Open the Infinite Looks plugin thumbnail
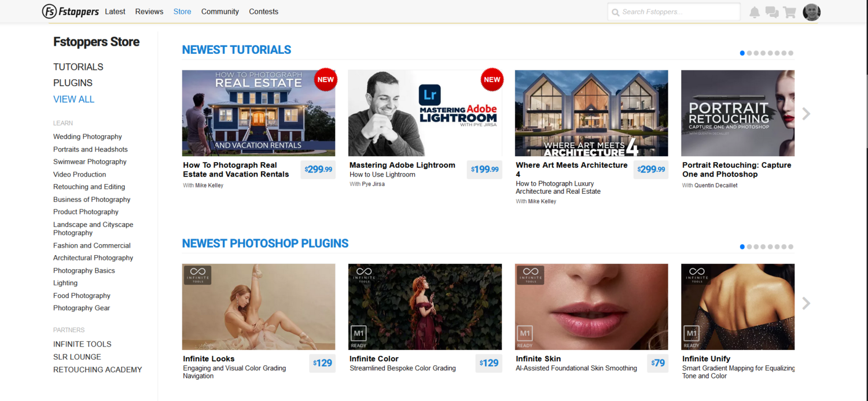Image resolution: width=868 pixels, height=401 pixels. pyautogui.click(x=259, y=307)
